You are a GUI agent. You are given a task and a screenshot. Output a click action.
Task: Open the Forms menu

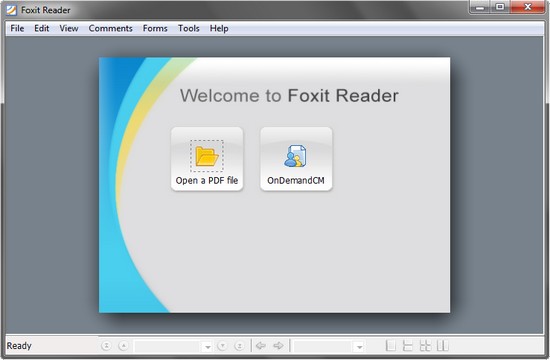tap(155, 28)
